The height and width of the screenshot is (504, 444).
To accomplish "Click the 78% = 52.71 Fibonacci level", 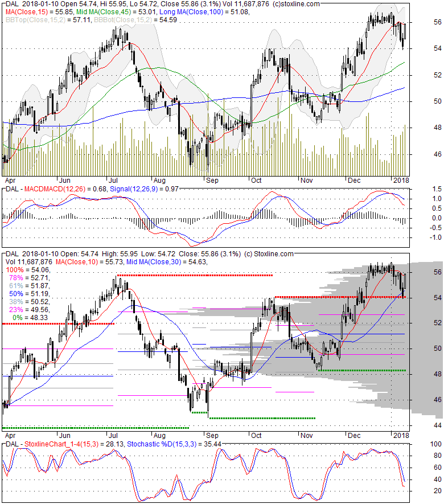I will pos(27,277).
